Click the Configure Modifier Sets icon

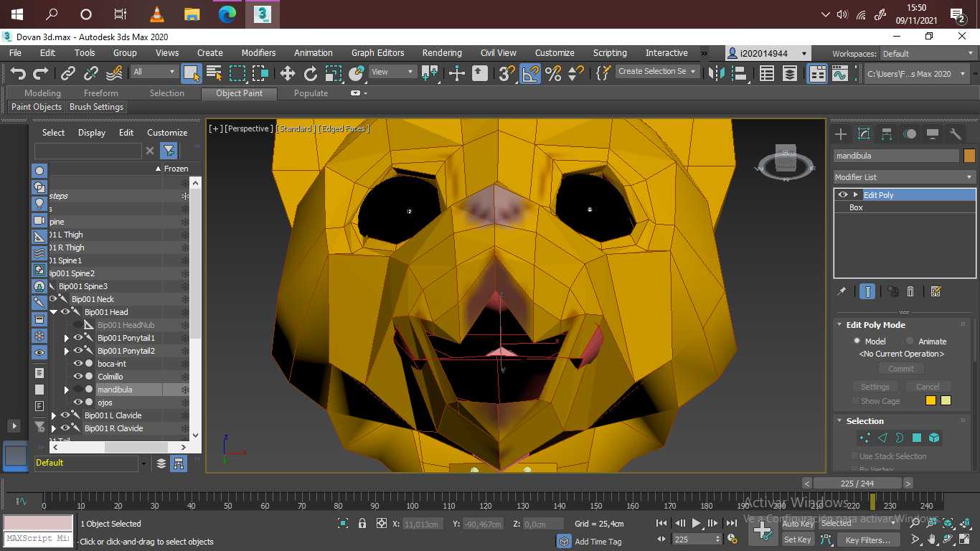point(936,291)
